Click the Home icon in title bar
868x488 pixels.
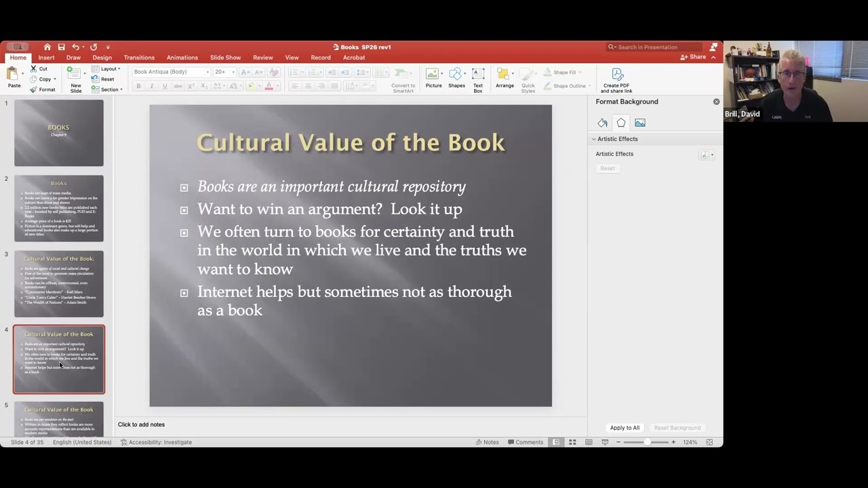pos(47,47)
